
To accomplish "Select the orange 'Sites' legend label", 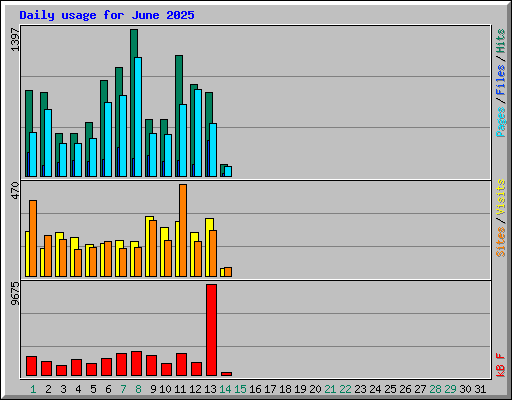I will 500,242.
